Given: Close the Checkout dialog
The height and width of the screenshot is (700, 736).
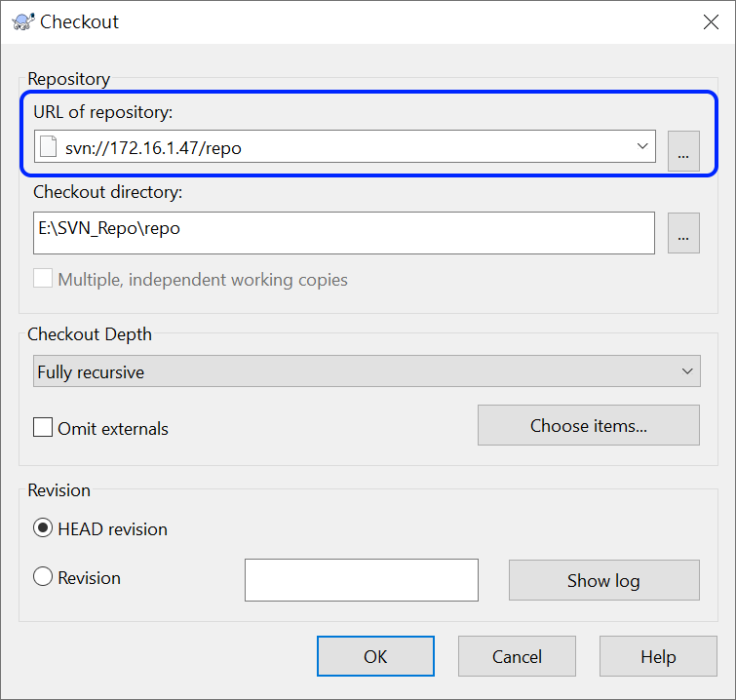Looking at the screenshot, I should point(711,21).
